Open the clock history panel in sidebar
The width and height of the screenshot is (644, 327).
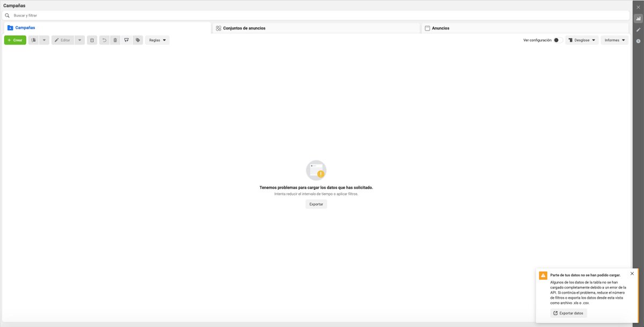[638, 41]
